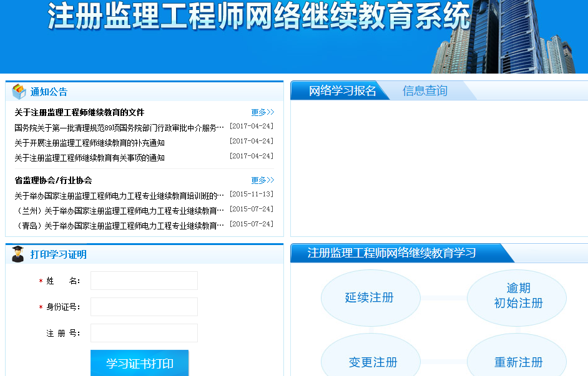588x376 pixels.
Task: Open 关于注册监理工程师继续教育有关事项的通知
Action: point(89,158)
